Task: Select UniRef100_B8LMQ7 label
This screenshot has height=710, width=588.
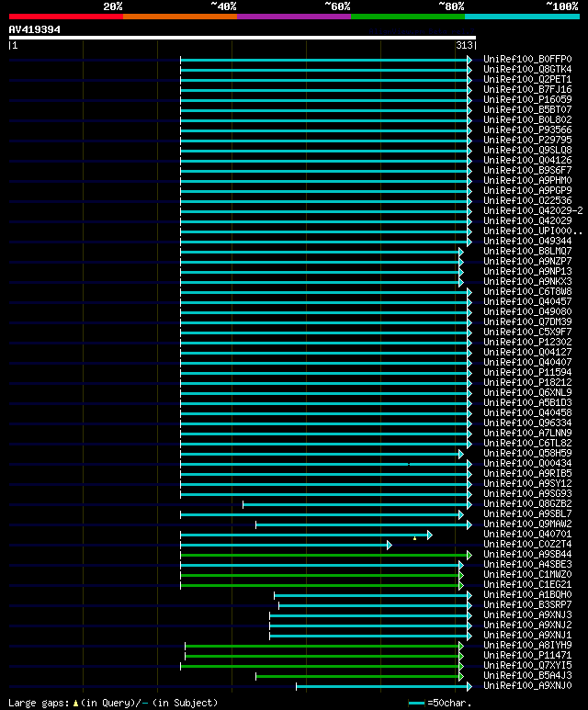Action: point(527,251)
